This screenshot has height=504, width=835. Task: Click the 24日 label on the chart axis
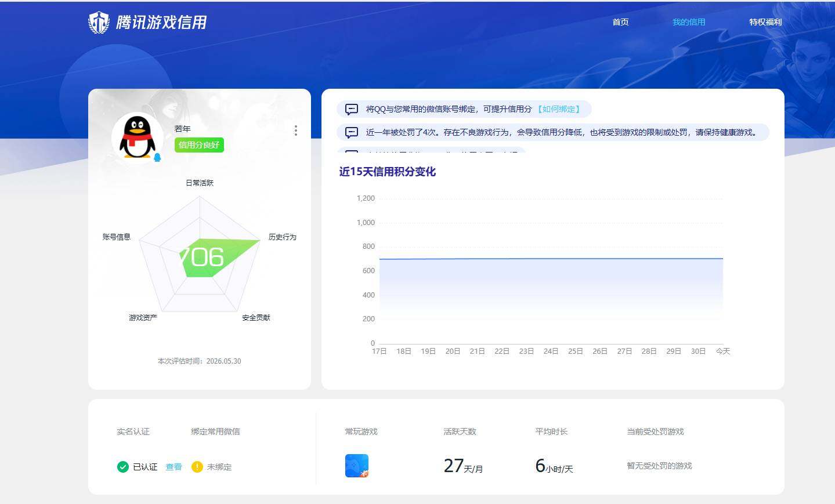[551, 351]
